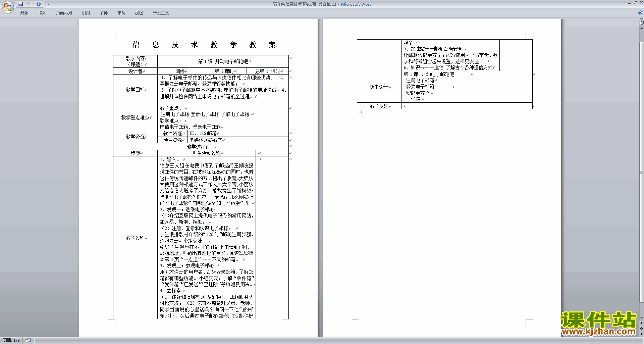Click the page count 页面: 1/2 indicator
Screen dimensions: 644x344
click(11, 340)
